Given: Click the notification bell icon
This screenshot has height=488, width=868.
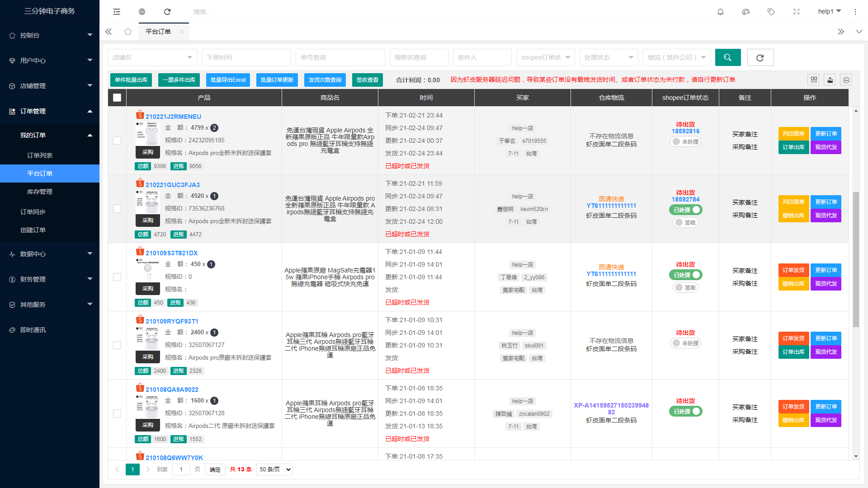Looking at the screenshot, I should click(721, 12).
